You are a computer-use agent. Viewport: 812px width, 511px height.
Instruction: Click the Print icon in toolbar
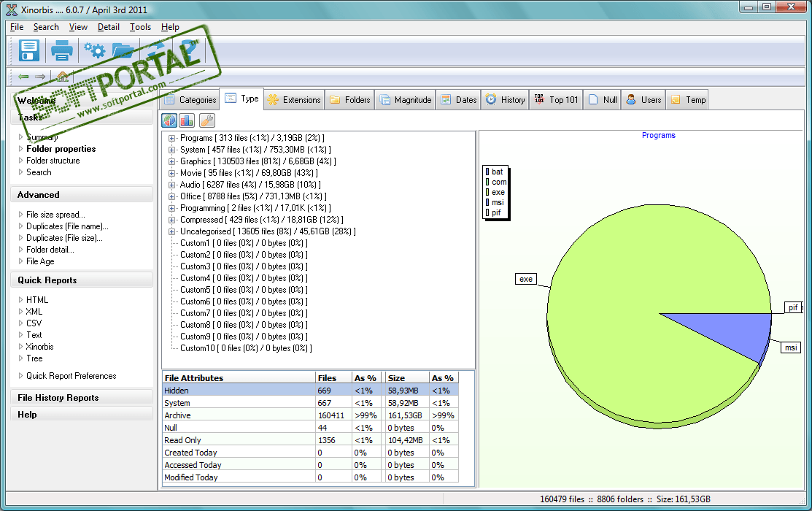pos(61,50)
